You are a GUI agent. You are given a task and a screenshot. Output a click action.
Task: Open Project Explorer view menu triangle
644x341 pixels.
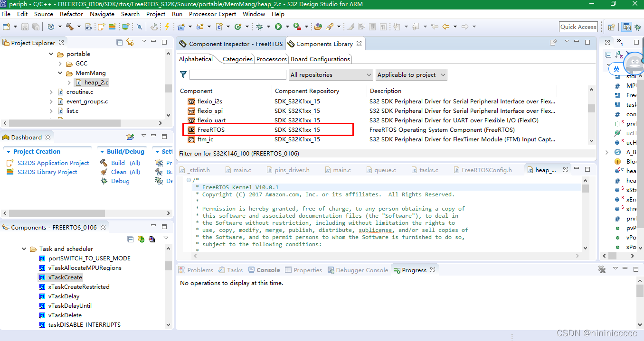[x=144, y=42]
